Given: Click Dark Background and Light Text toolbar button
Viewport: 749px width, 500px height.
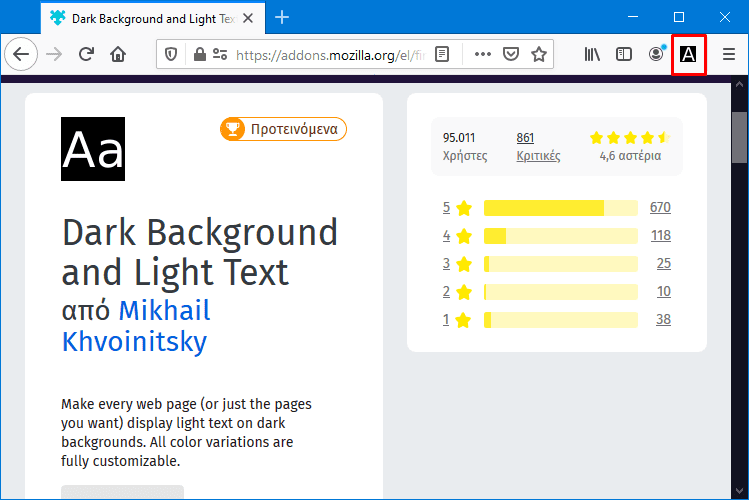Looking at the screenshot, I should 688,54.
